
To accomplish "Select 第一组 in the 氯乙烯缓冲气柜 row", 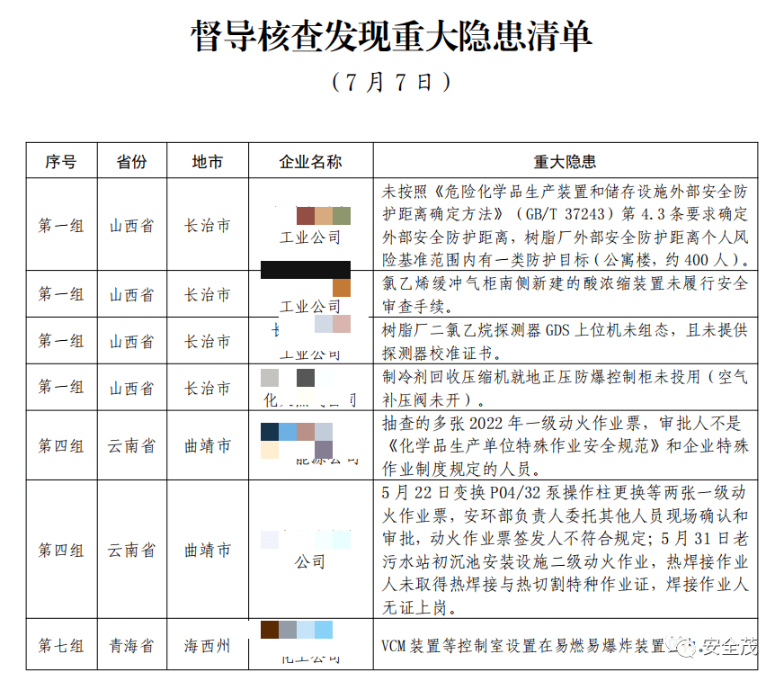I will tap(61, 294).
